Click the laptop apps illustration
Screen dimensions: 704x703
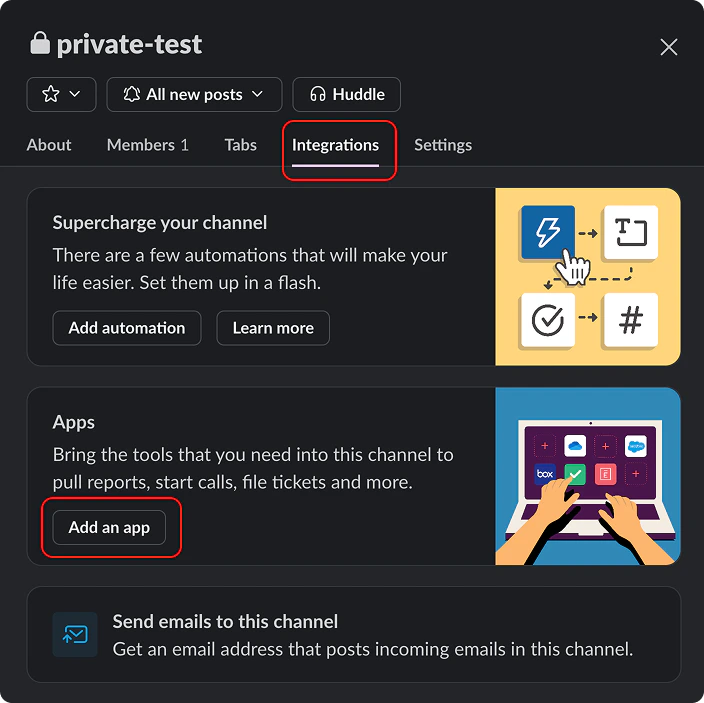click(588, 476)
